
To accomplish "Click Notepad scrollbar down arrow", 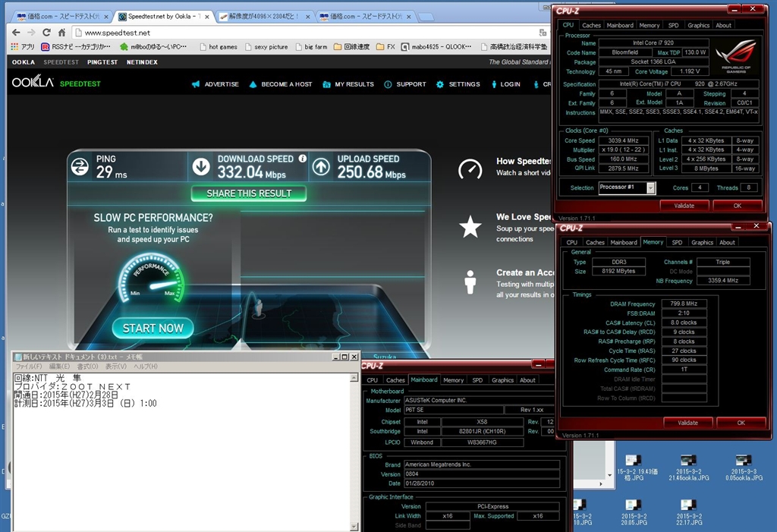I will point(354,527).
